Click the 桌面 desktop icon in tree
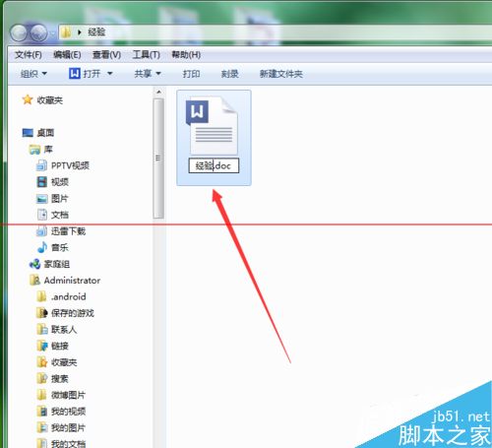Screen dimensions: 492x448 pyautogui.click(x=28, y=133)
